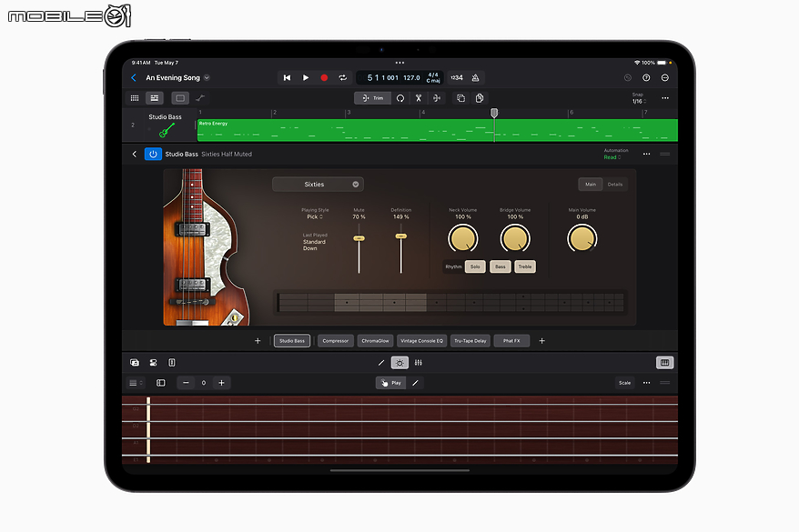The height and width of the screenshot is (532, 799).
Task: Tap the plugin area resize handle
Action: coord(665,154)
